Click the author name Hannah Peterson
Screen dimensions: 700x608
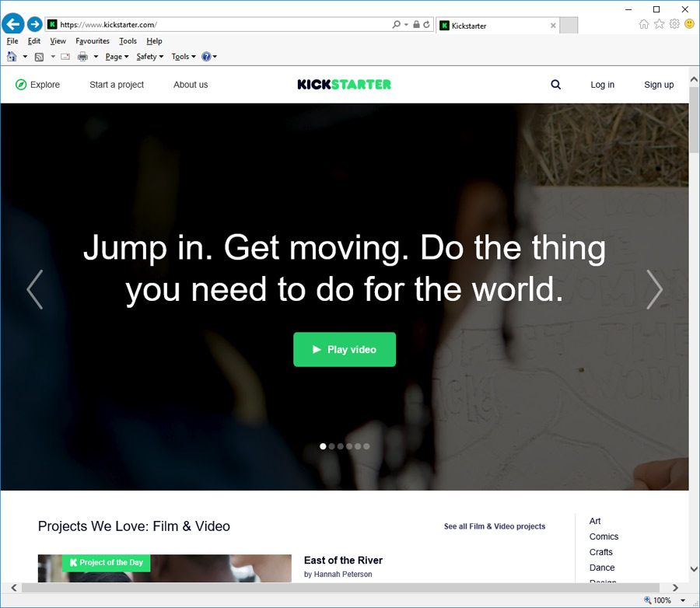343,574
